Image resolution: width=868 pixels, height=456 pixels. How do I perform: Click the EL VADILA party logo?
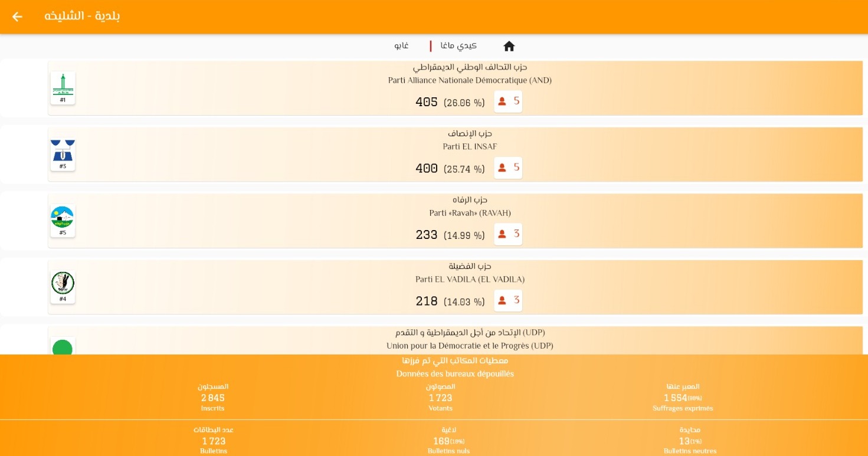point(63,287)
